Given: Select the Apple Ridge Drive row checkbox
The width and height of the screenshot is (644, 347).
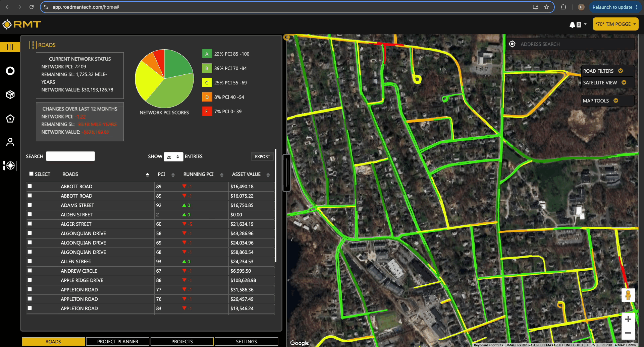Looking at the screenshot, I should point(30,280).
